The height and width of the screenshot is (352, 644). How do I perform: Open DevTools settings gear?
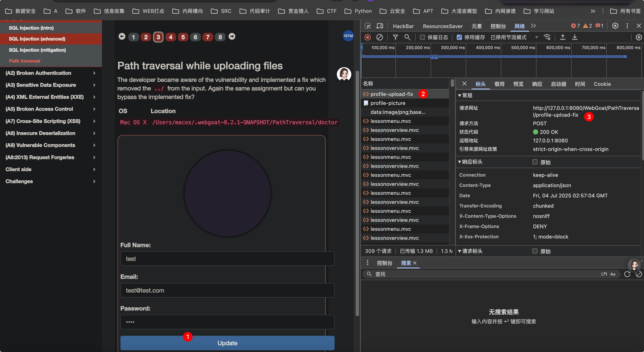[x=615, y=26]
